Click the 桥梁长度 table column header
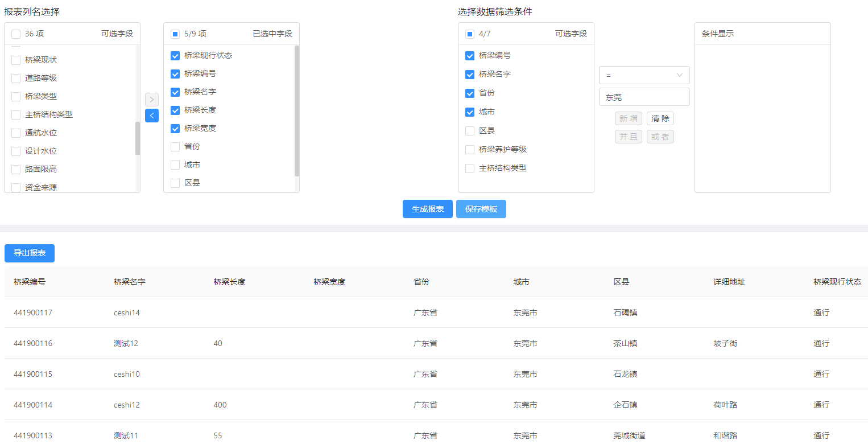 [x=230, y=282]
